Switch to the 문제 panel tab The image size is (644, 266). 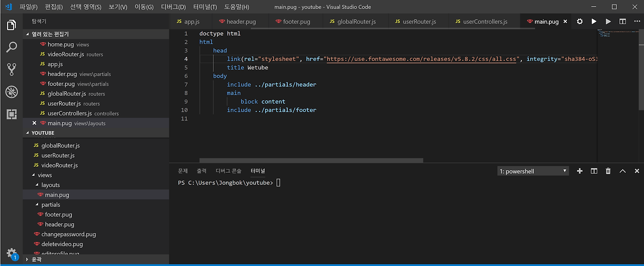[183, 171]
